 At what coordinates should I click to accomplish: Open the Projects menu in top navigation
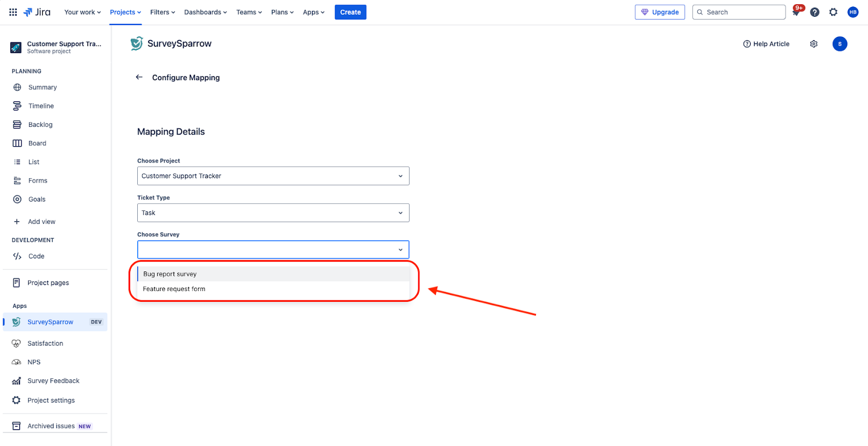click(125, 12)
